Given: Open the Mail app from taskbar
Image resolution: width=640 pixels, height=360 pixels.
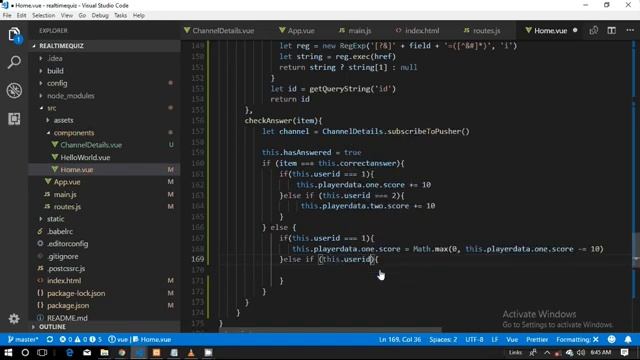Looking at the screenshot, I should tap(87, 353).
